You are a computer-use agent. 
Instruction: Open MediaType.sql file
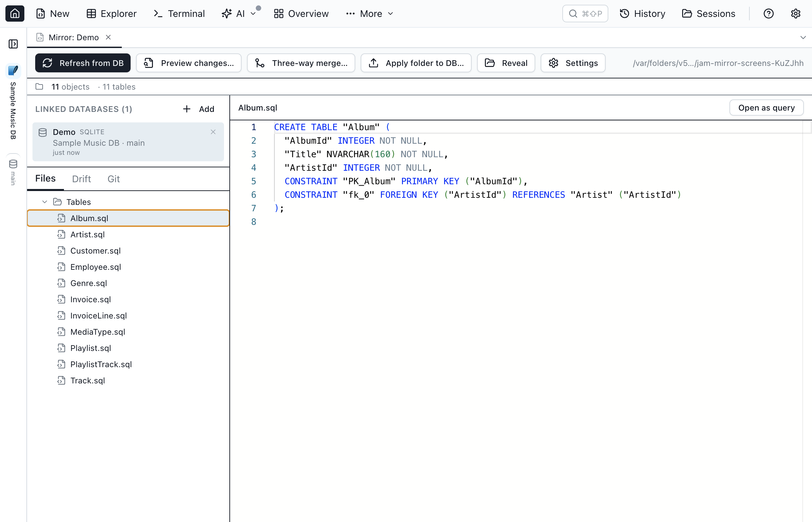(128, 332)
